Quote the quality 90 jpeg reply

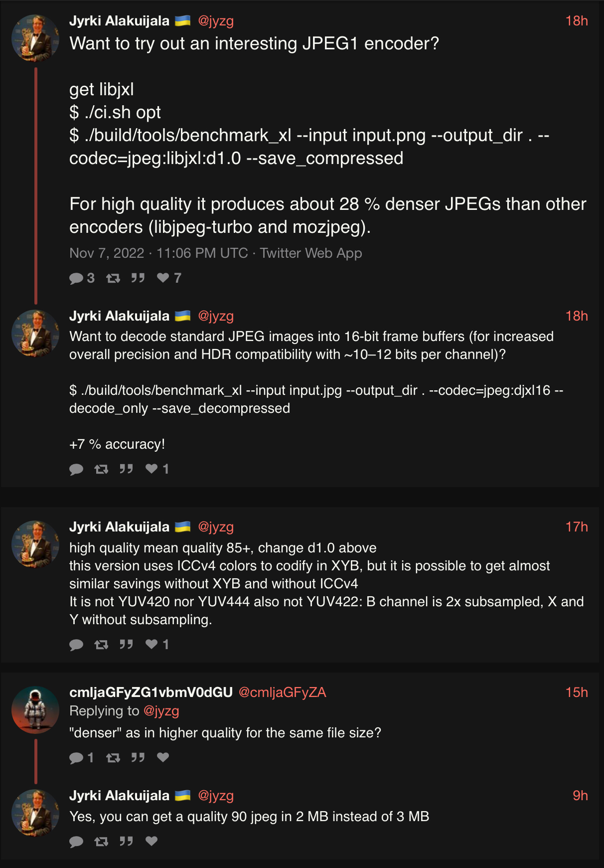[126, 842]
